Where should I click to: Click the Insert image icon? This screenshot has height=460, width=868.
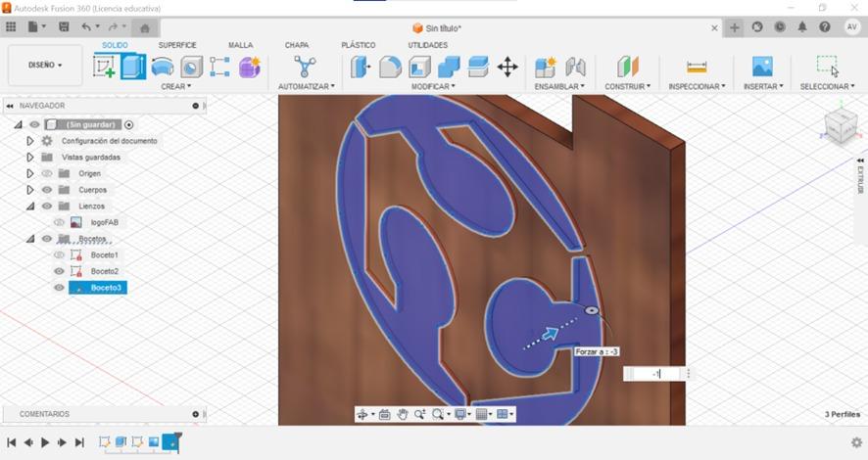tap(763, 67)
